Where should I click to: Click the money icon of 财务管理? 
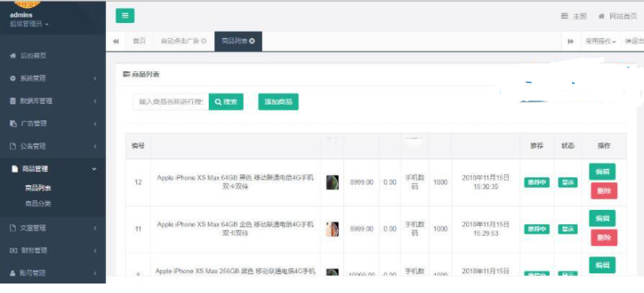pos(13,250)
